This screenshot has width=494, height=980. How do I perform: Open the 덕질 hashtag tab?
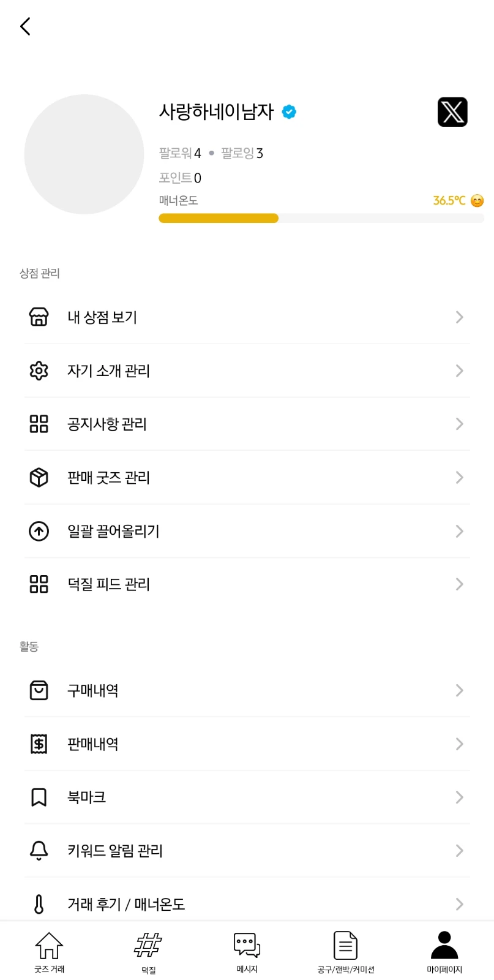(x=148, y=951)
